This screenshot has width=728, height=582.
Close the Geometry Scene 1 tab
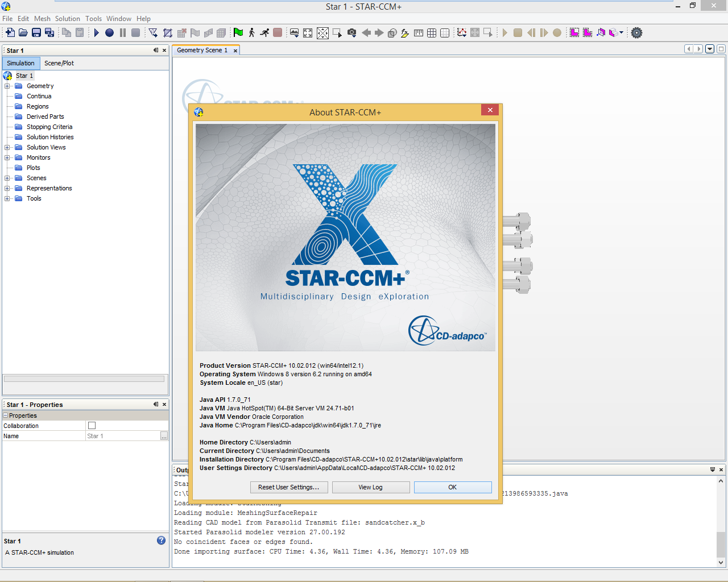pos(235,51)
